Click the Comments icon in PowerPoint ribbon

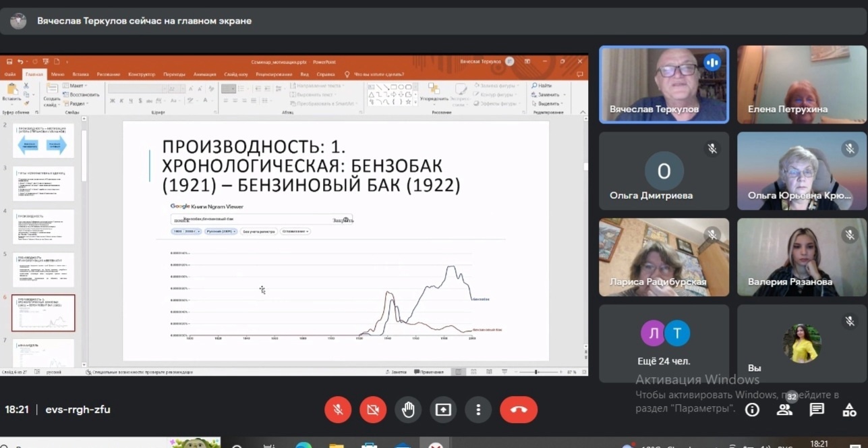(580, 74)
